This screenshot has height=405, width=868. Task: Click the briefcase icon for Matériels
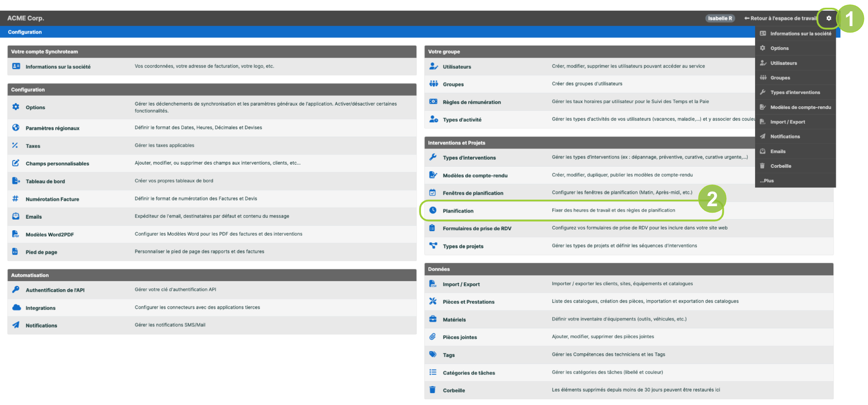pyautogui.click(x=433, y=319)
